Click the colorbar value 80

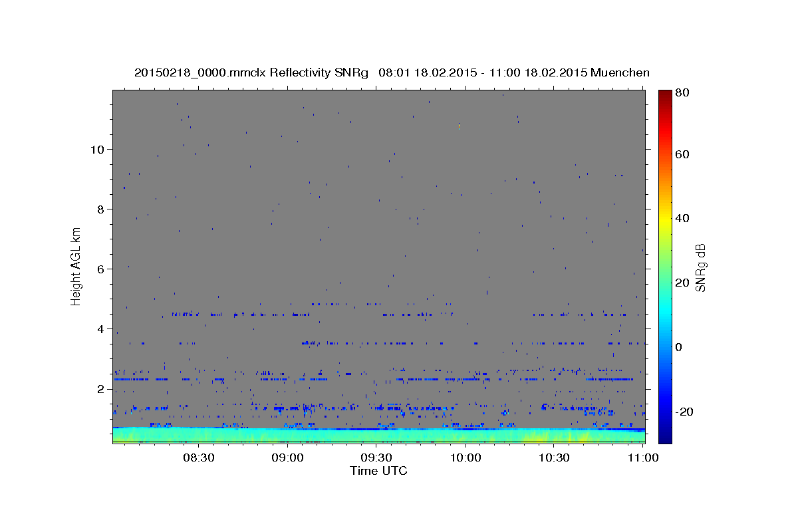682,92
